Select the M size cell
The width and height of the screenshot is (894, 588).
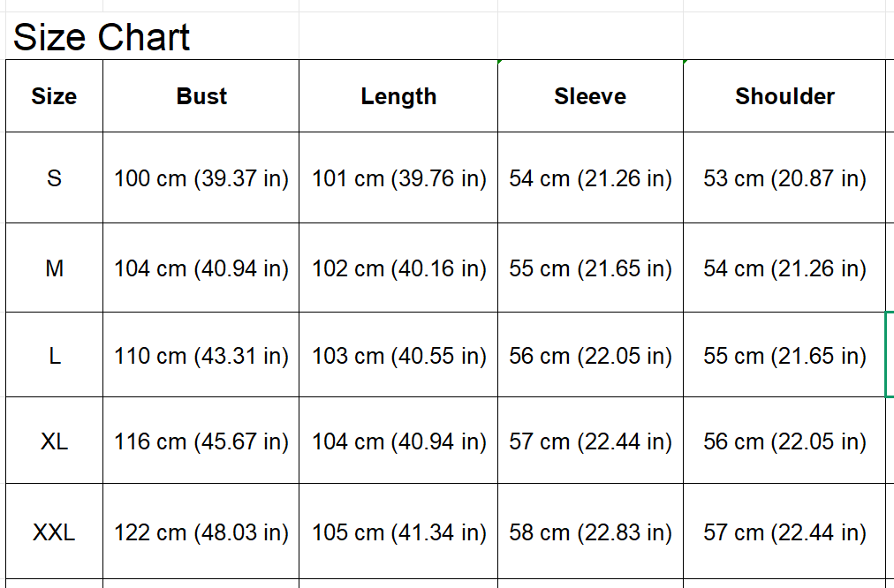click(x=54, y=268)
